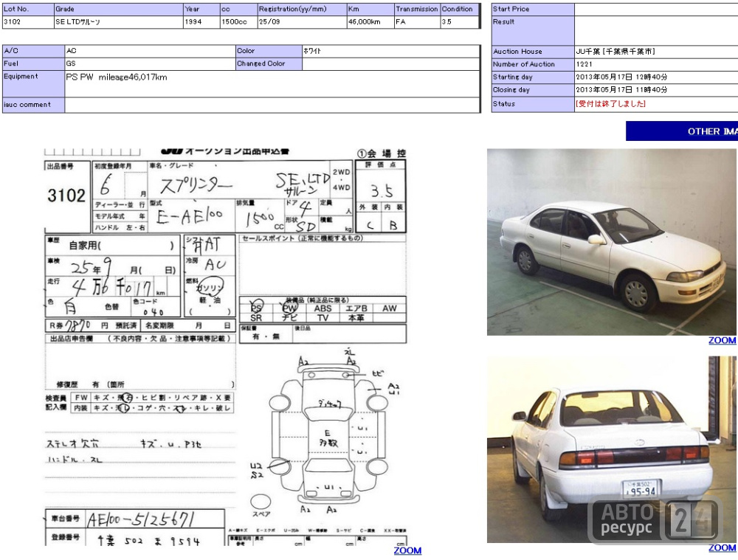Select condition value 3.5

[x=446, y=21]
